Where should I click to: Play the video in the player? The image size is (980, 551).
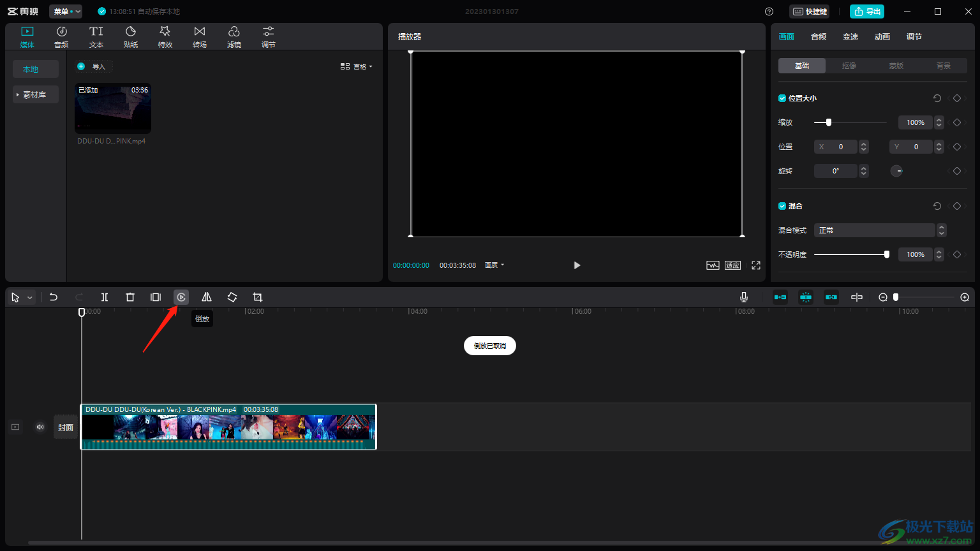tap(577, 265)
